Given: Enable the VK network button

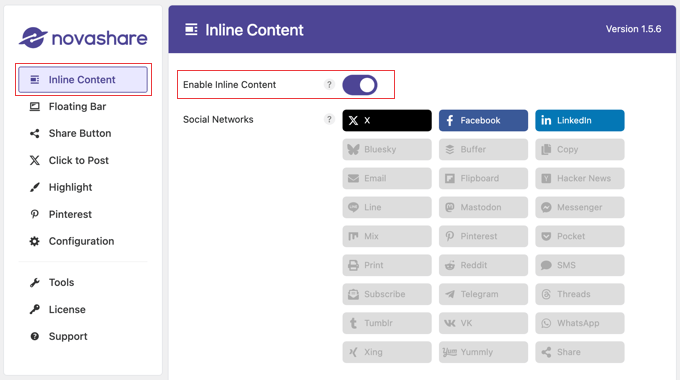Looking at the screenshot, I should coord(483,323).
